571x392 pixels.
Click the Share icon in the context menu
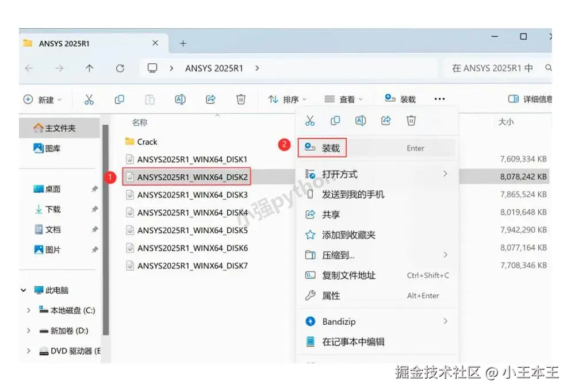pyautogui.click(x=386, y=121)
